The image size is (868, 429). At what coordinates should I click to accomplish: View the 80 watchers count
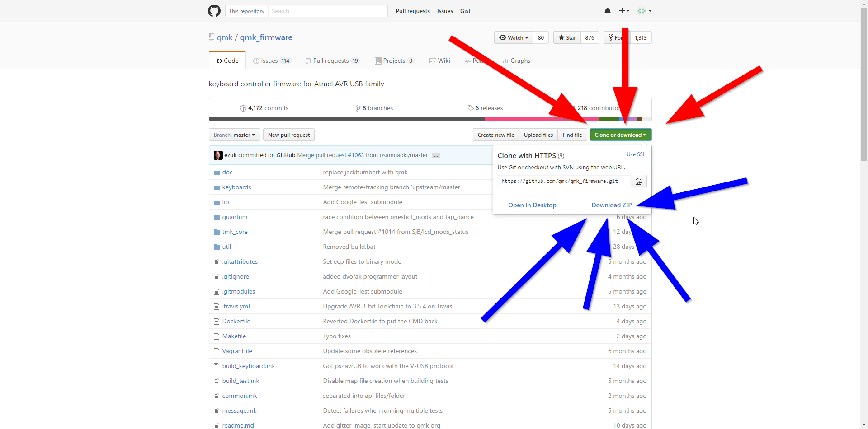tap(541, 38)
